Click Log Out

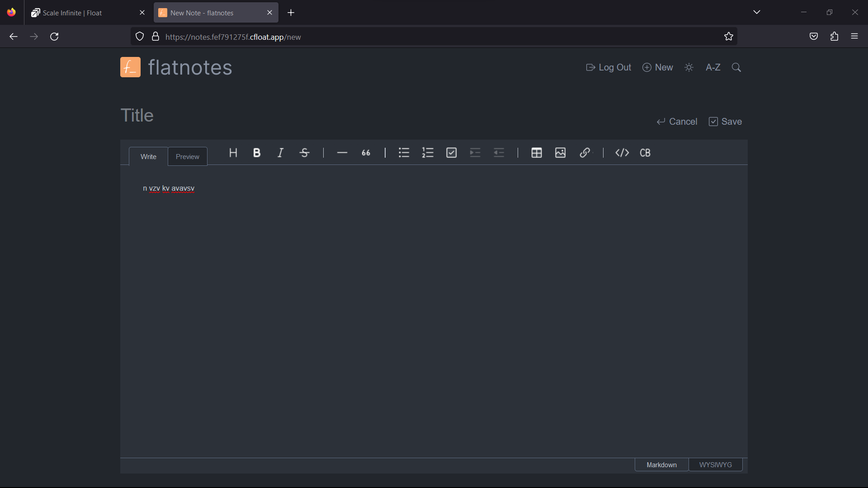coord(609,67)
